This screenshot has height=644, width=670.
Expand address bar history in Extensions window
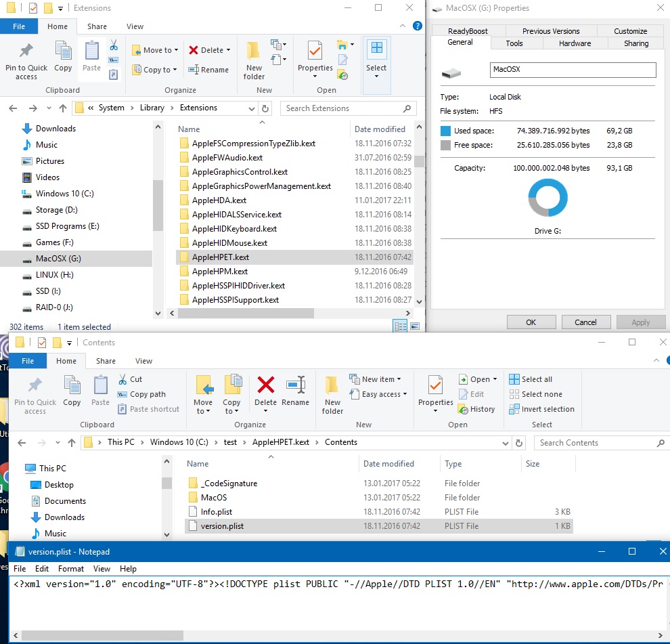coord(252,108)
